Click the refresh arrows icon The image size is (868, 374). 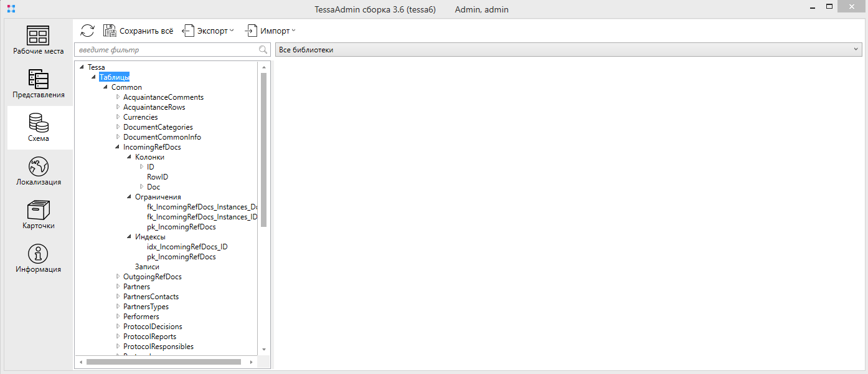pyautogui.click(x=88, y=31)
